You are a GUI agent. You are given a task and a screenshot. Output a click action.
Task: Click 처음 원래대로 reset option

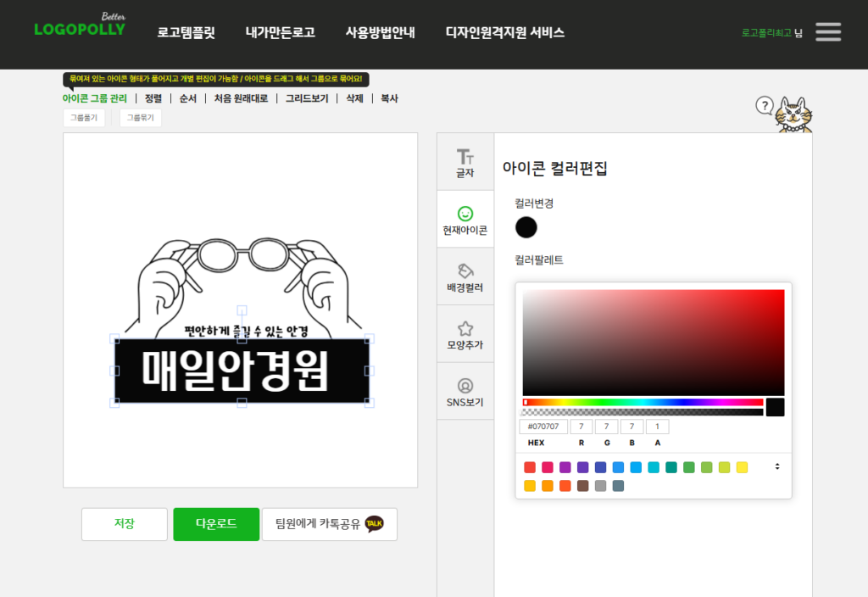click(241, 98)
